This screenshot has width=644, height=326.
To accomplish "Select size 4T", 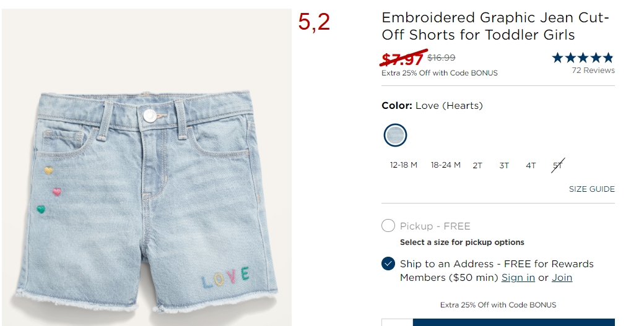I will [531, 166].
